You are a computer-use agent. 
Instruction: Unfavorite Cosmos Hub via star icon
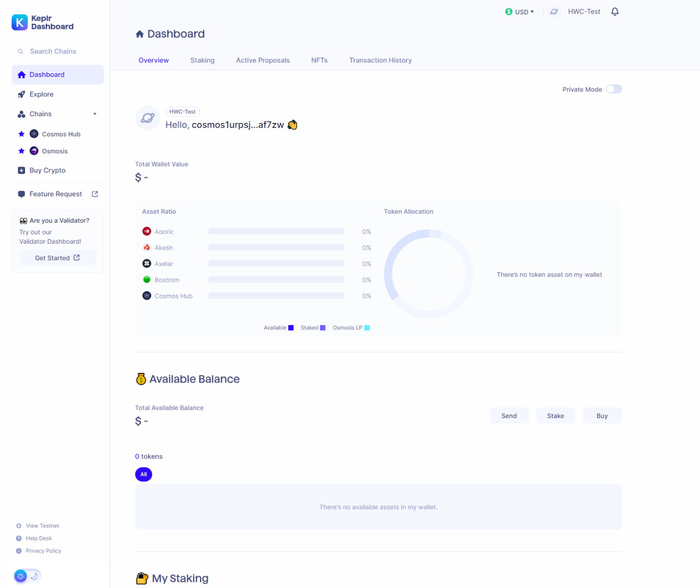click(21, 133)
